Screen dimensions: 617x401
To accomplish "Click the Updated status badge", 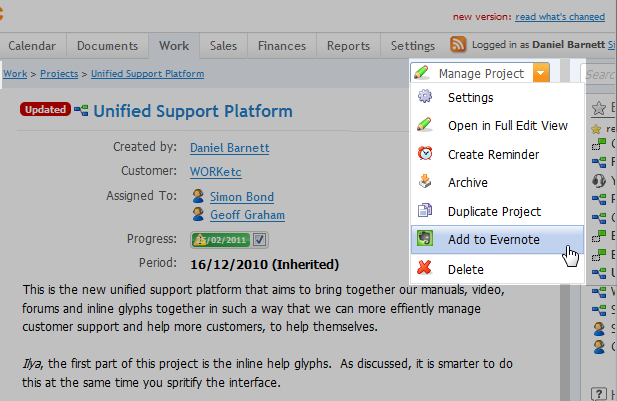I will click(x=44, y=111).
